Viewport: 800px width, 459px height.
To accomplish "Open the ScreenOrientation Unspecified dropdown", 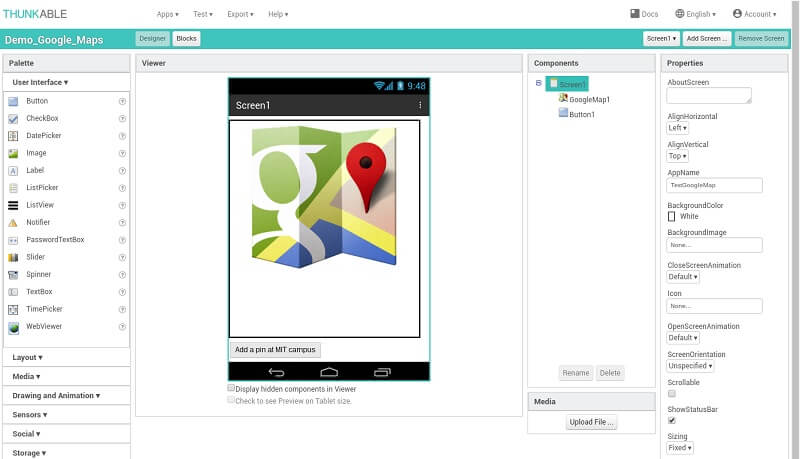I will (x=690, y=366).
